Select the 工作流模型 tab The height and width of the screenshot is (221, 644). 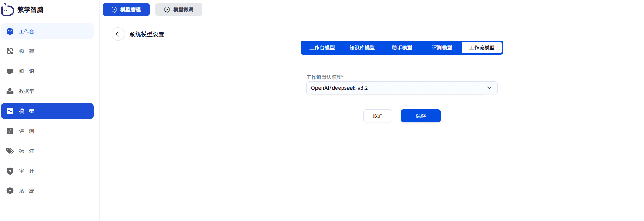pyautogui.click(x=482, y=48)
